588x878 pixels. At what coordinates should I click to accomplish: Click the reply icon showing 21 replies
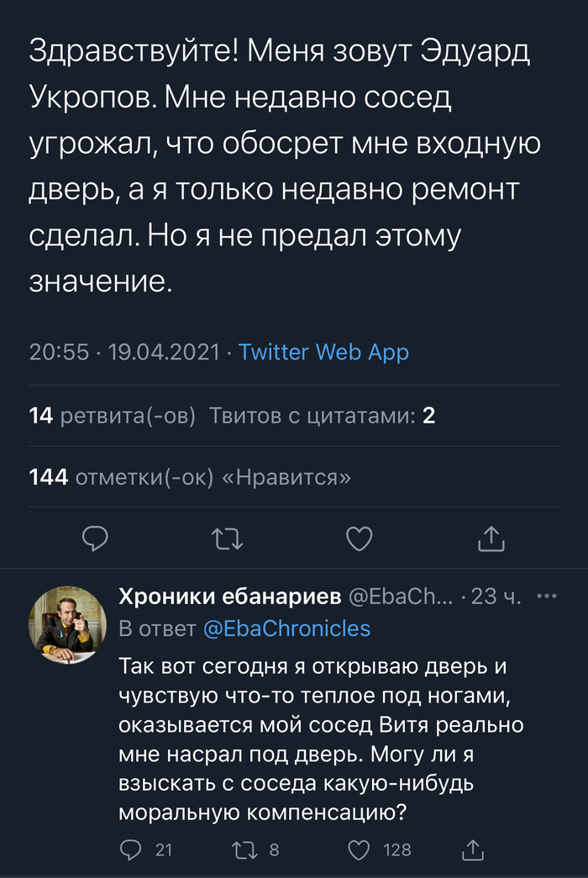tap(131, 850)
